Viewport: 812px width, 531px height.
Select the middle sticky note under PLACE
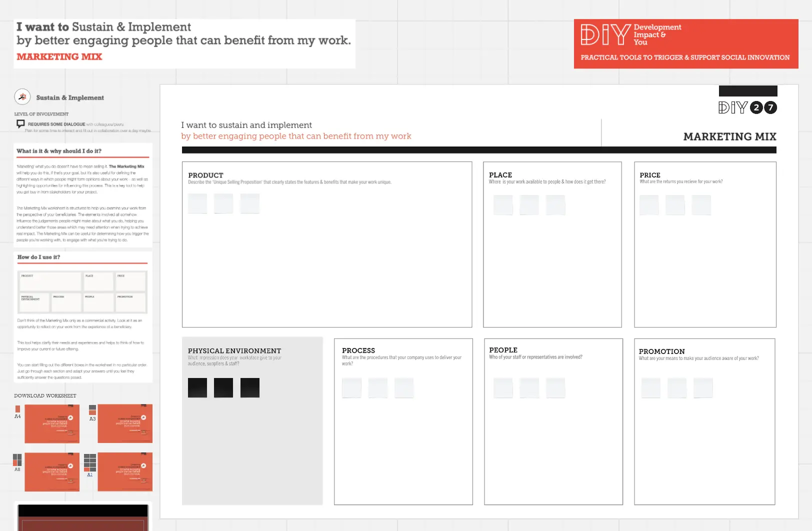click(529, 205)
